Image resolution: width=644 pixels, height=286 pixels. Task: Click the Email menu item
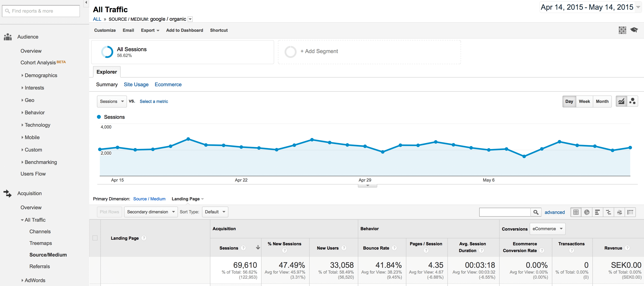pos(128,30)
